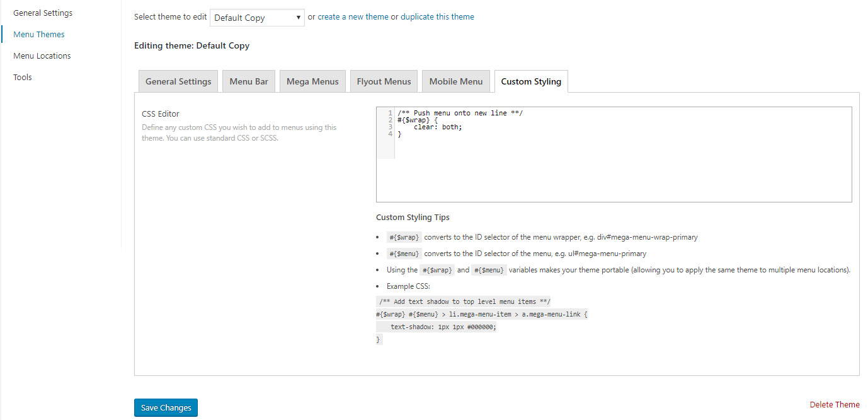Open the Tools sidebar item
868x420 pixels.
click(x=22, y=77)
